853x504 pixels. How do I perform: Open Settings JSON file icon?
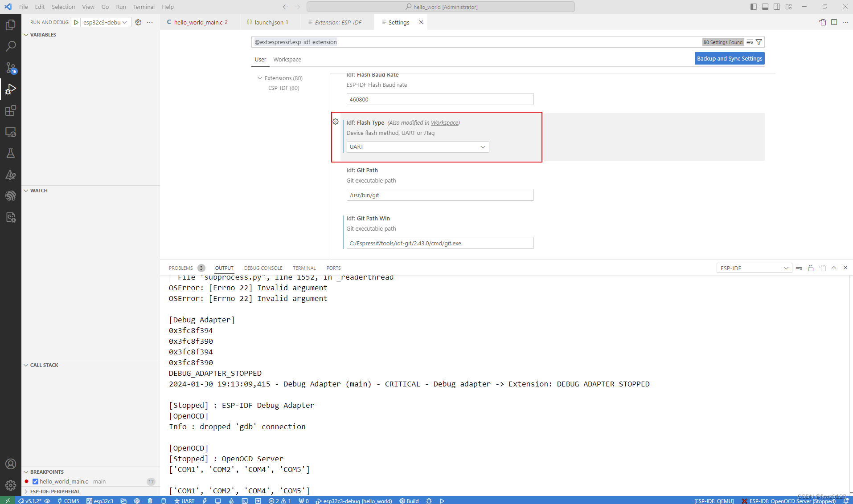[823, 22]
